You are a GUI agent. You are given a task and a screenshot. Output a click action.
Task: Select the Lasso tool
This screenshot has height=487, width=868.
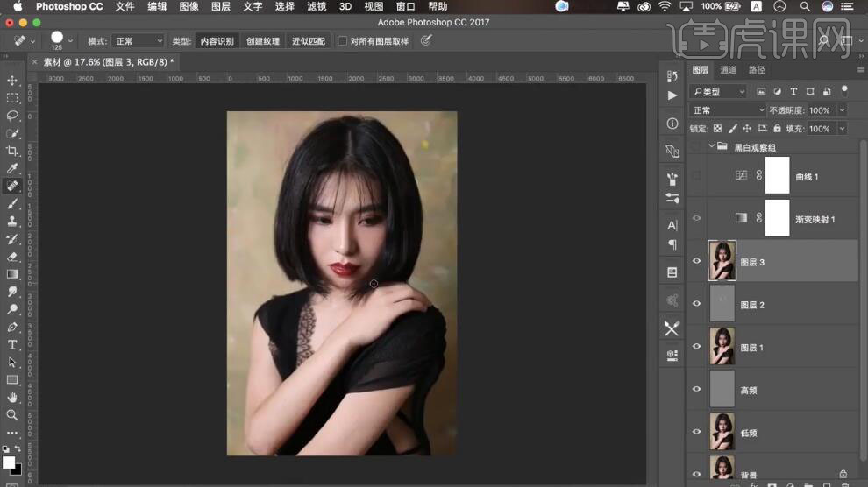click(12, 116)
